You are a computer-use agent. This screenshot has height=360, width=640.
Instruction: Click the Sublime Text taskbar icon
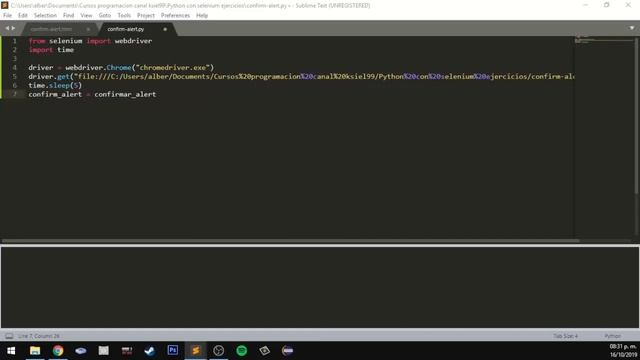tap(196, 351)
